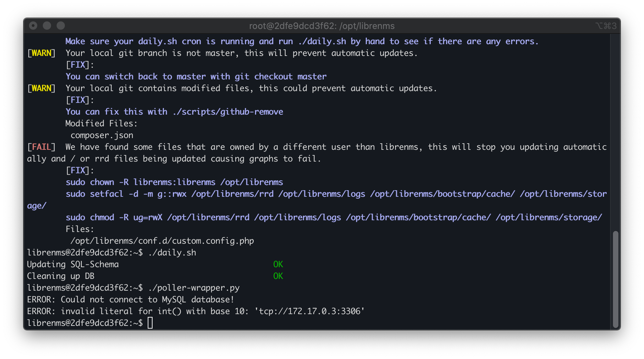Click the green OK next to Cleaning up DB
Image resolution: width=644 pixels, height=359 pixels.
click(278, 276)
